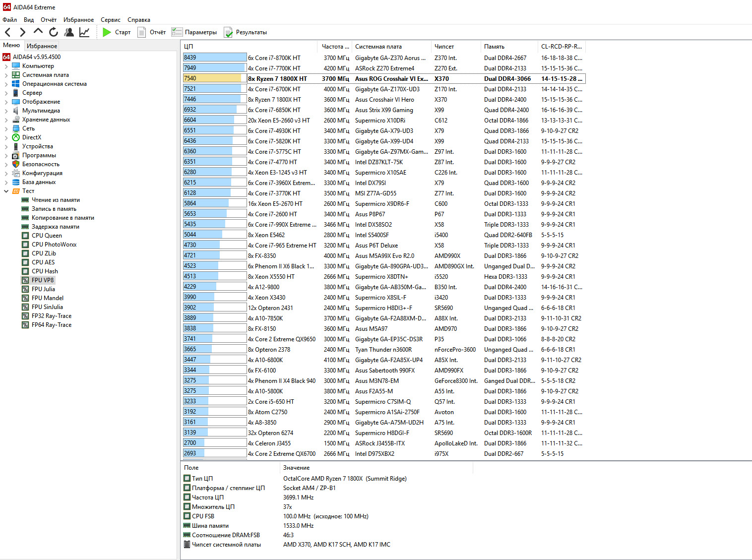Click the Сеть network icon in the tree
This screenshot has width=752, height=560.
[16, 128]
